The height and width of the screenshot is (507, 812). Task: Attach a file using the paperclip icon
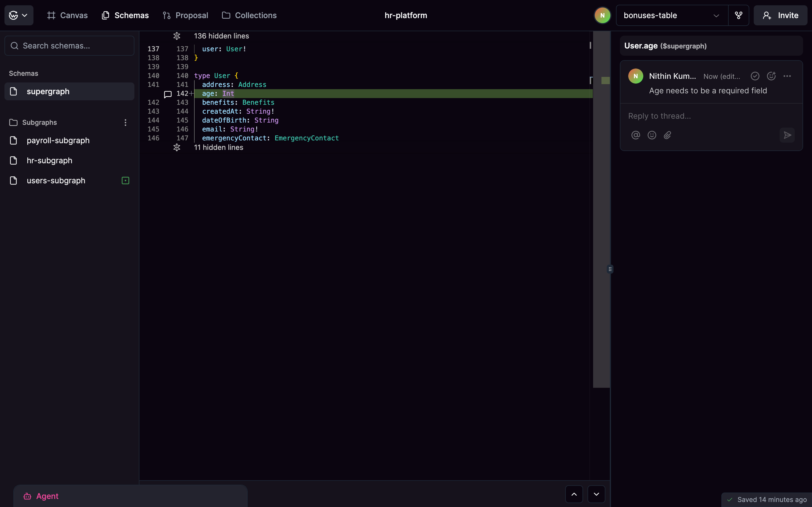point(668,135)
